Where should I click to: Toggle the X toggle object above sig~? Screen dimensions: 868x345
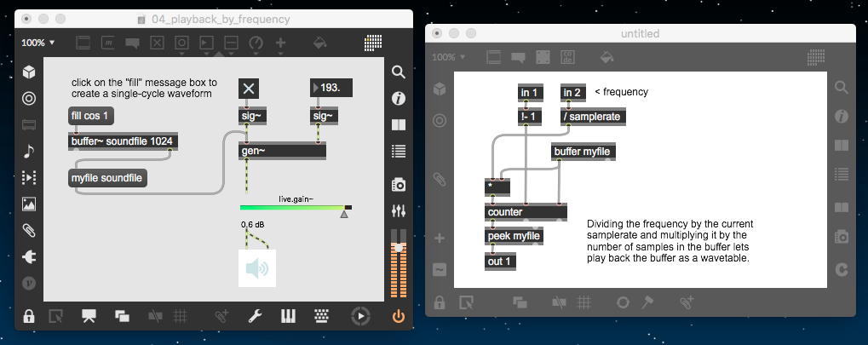pos(249,88)
